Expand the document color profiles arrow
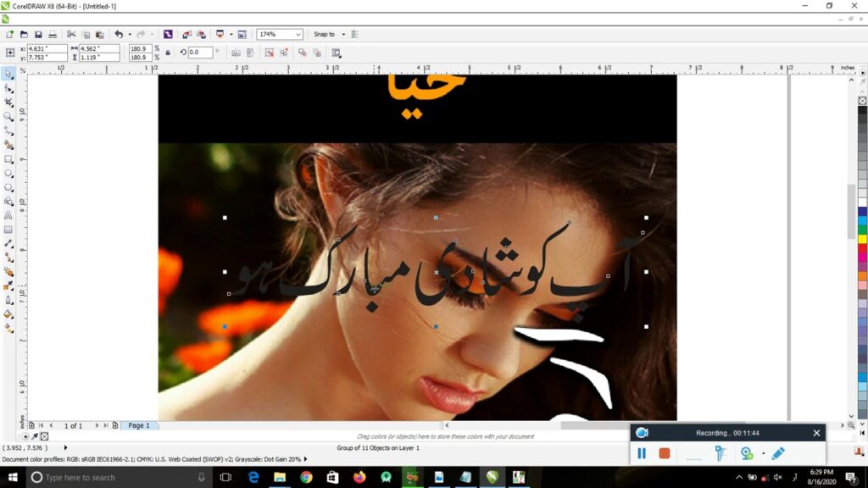This screenshot has height=488, width=868. (x=305, y=459)
